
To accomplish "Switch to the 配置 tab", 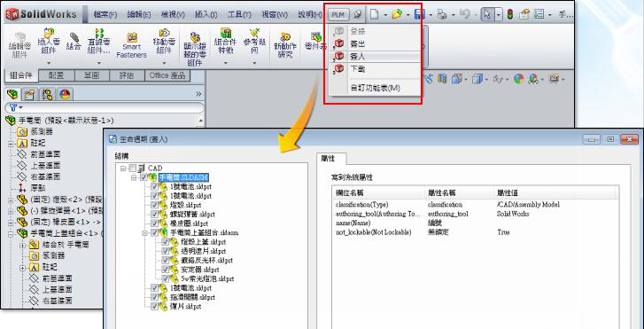I will 57,75.
